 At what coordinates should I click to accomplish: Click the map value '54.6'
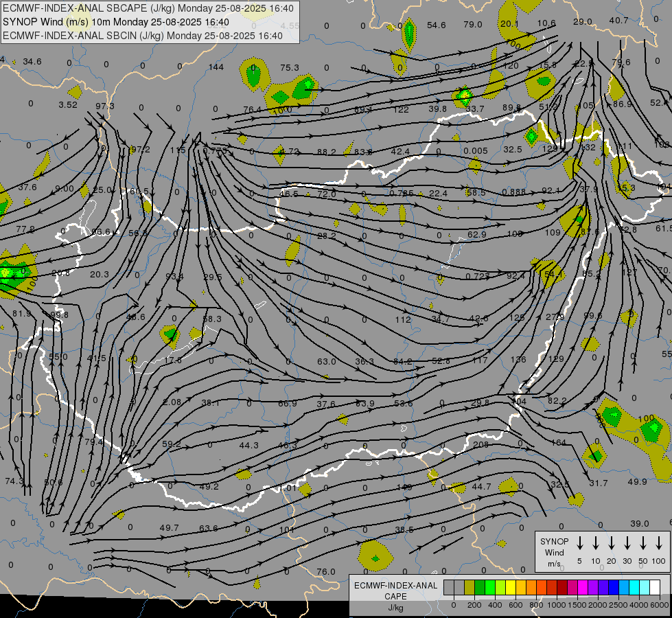tap(437, 25)
